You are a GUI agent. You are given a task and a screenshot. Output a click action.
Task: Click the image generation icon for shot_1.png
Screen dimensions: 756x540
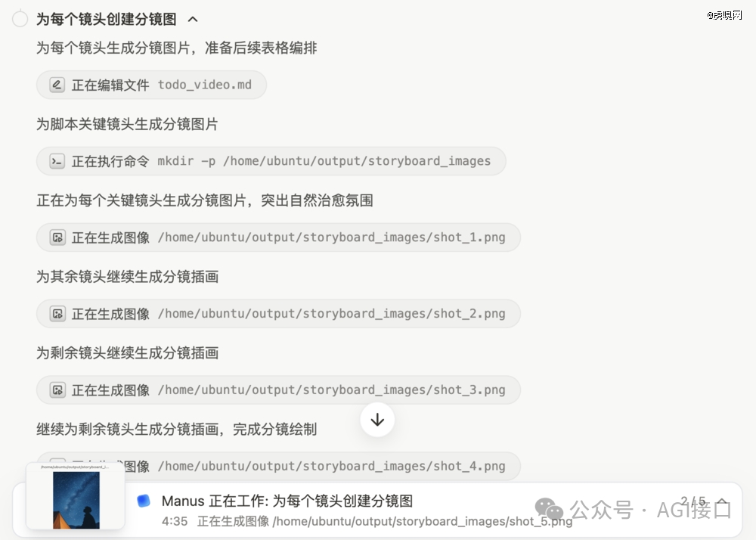tap(57, 237)
